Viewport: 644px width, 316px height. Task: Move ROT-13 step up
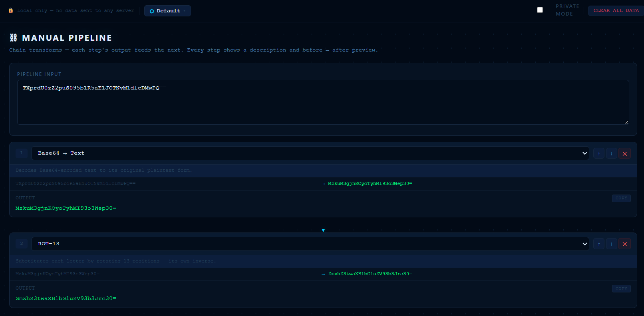(x=598, y=244)
